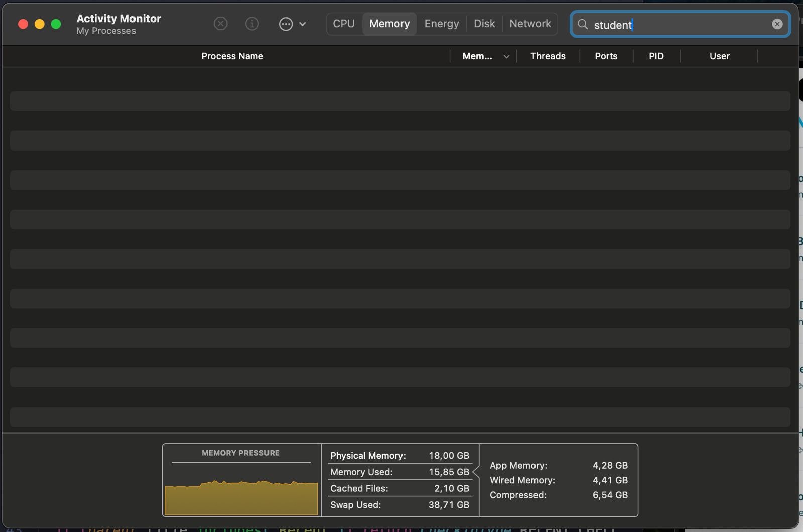Sort by Threads column
Screen dimensions: 803x532
click(548, 56)
